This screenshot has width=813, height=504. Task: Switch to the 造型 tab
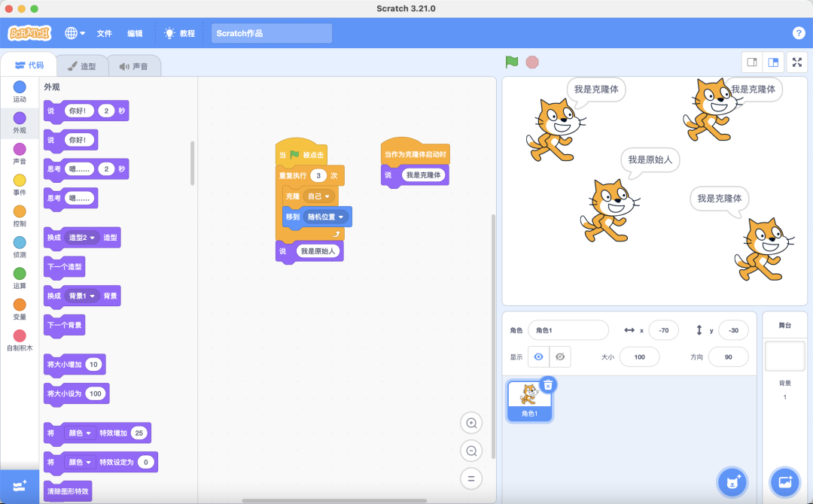coord(82,66)
